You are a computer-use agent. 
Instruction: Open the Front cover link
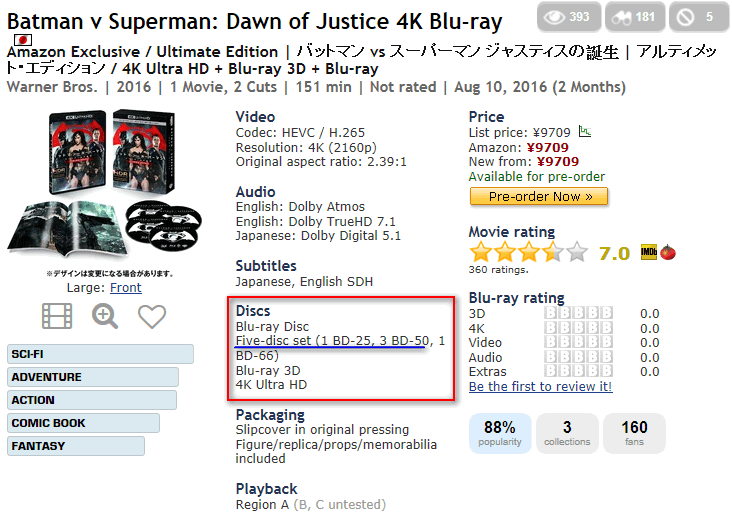pos(126,287)
